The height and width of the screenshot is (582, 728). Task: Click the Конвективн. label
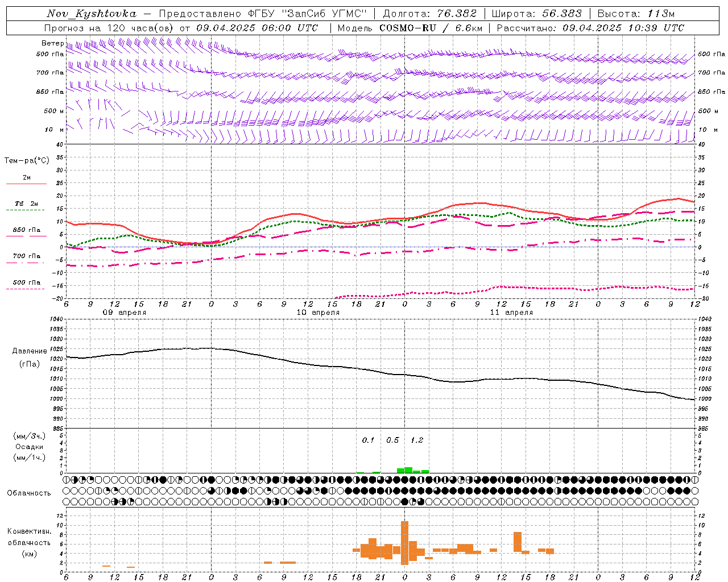30,531
